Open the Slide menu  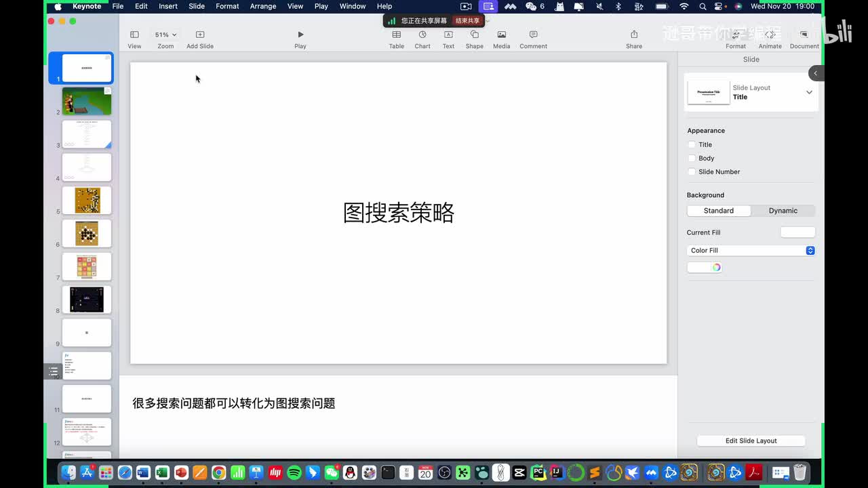(197, 6)
